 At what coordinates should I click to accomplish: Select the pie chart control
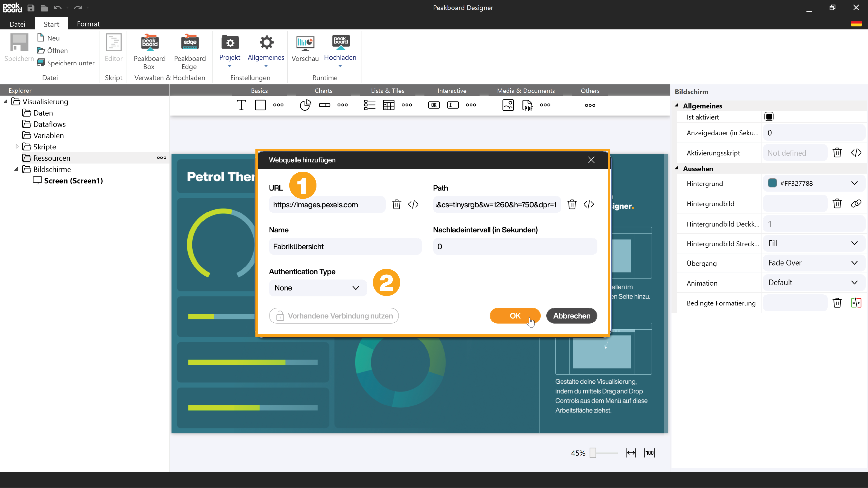point(305,105)
